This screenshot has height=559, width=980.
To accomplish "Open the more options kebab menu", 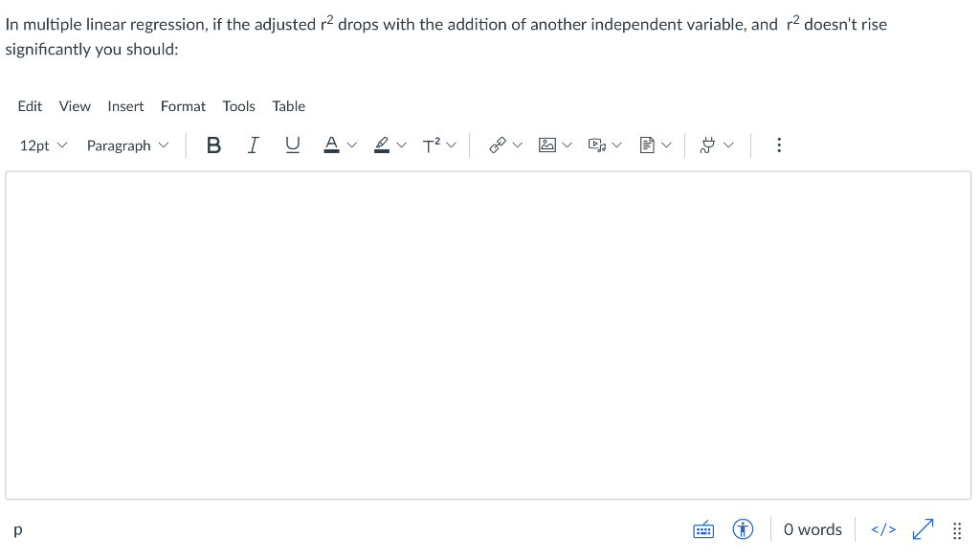I will 779,145.
